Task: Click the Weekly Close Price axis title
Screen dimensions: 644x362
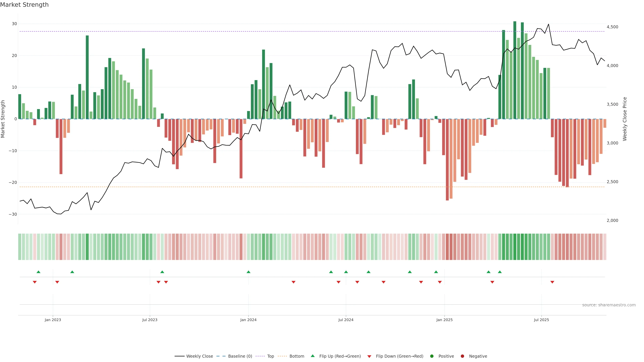Action: click(625, 119)
